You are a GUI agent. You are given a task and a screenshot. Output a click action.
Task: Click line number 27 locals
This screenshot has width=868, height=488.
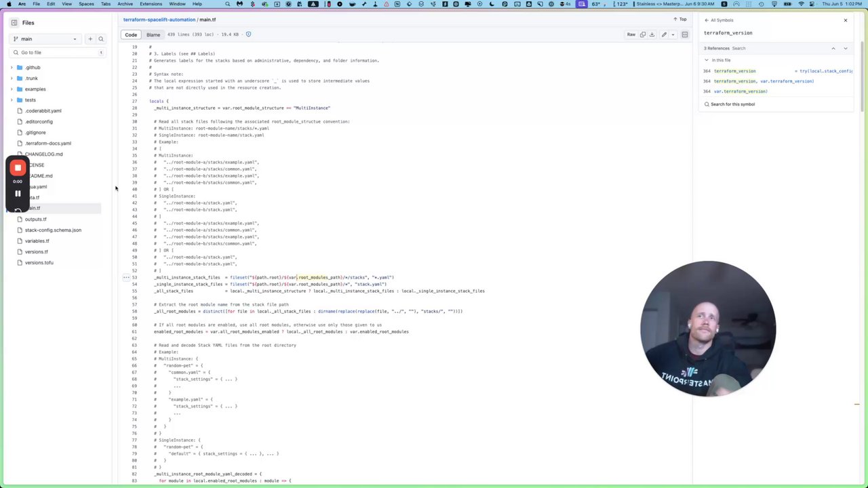click(x=135, y=101)
